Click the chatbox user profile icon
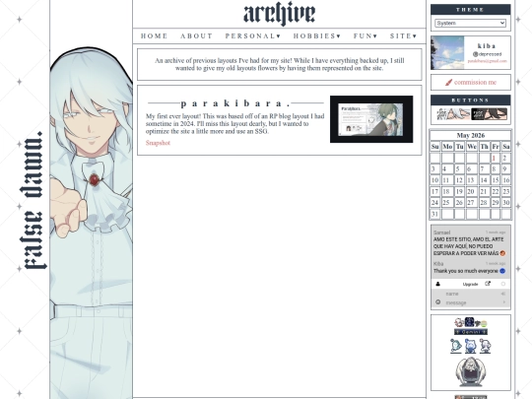 click(x=437, y=284)
